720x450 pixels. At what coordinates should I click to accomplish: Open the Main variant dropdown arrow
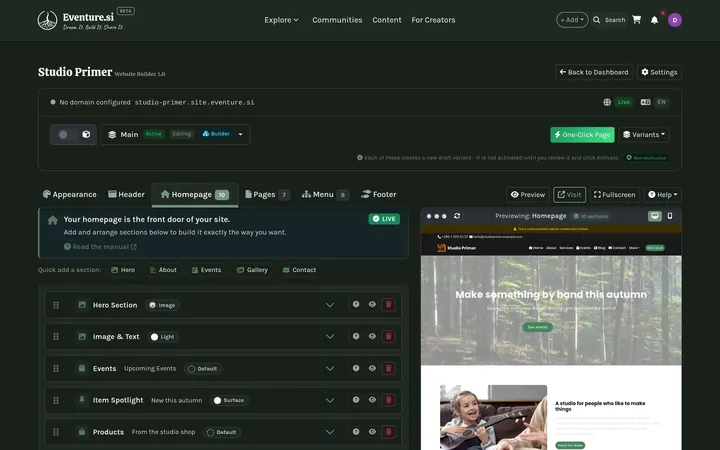click(240, 135)
